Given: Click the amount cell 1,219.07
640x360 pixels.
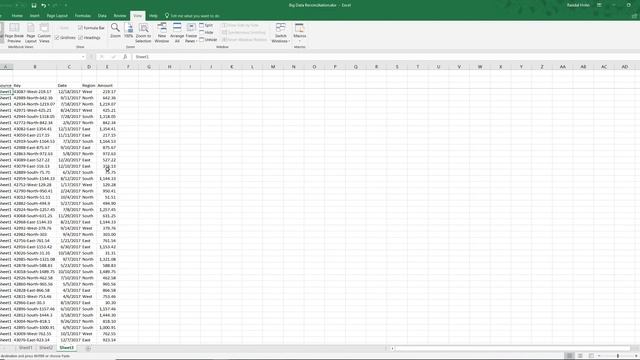Looking at the screenshot, I should click(107, 104).
